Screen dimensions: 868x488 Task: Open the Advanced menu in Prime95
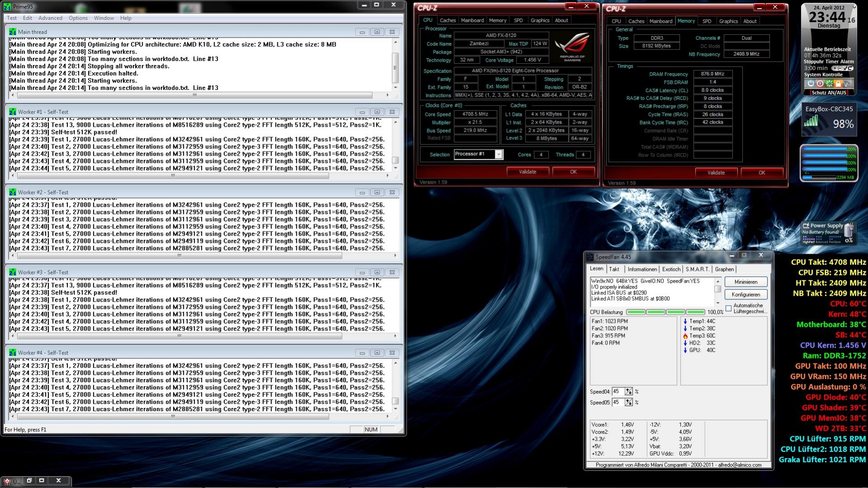[50, 18]
